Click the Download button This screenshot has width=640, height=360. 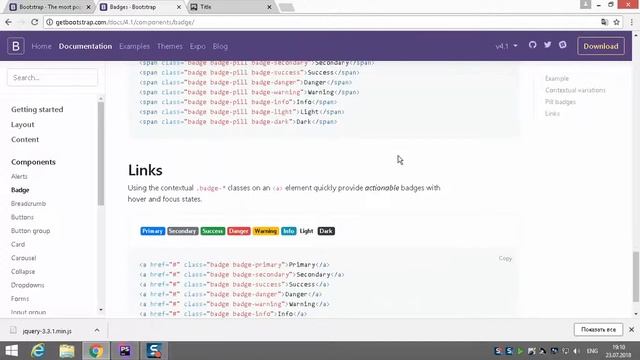[x=601, y=46]
